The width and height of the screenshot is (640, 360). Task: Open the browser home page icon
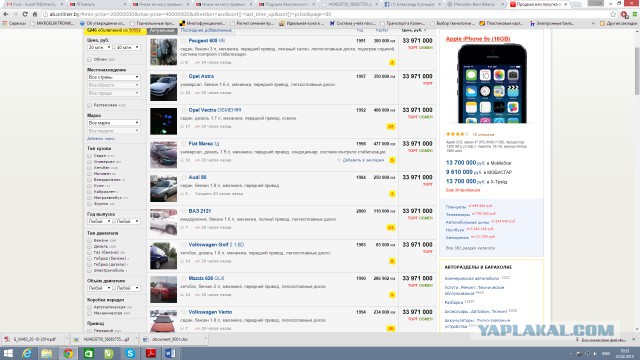click(35, 14)
